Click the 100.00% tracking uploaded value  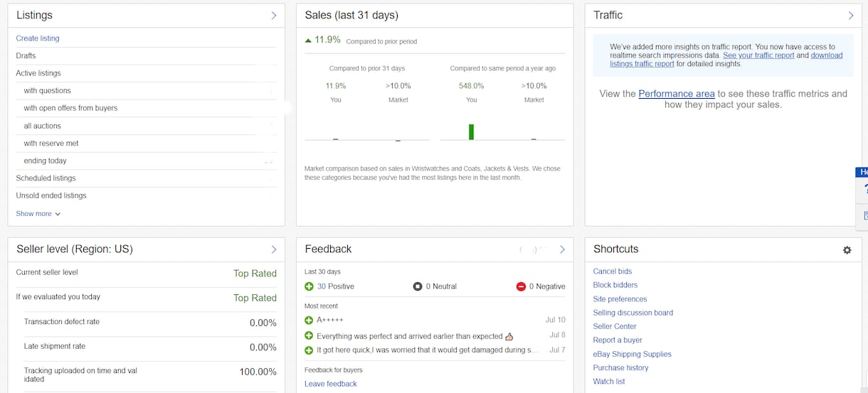pos(258,372)
